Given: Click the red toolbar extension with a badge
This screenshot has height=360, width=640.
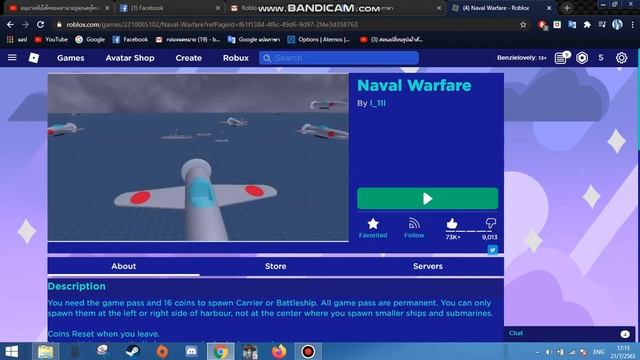Looking at the screenshot, I should point(542,25).
